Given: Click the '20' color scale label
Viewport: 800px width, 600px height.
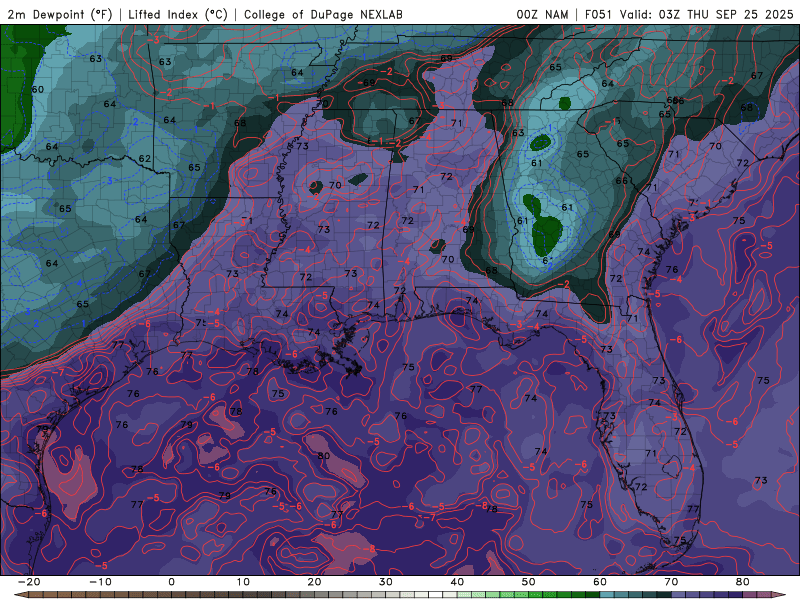Looking at the screenshot, I should [314, 582].
